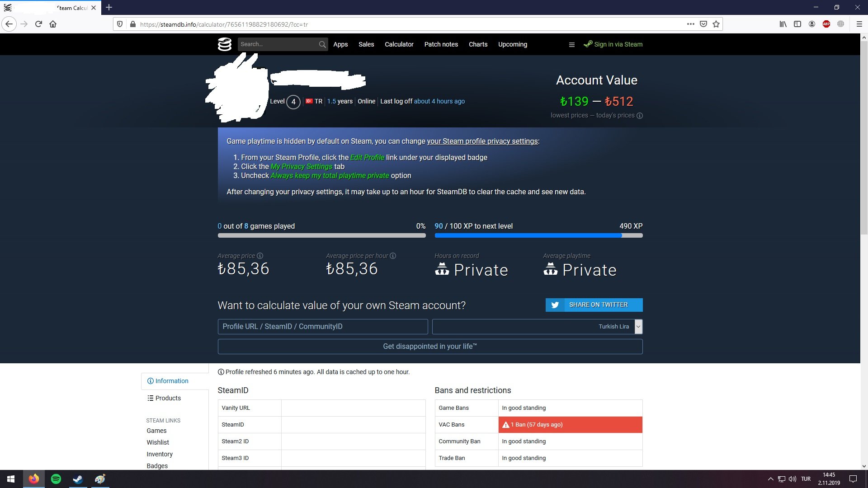Viewport: 868px width, 488px height.
Task: Click the level 4 badge
Action: pyautogui.click(x=293, y=102)
